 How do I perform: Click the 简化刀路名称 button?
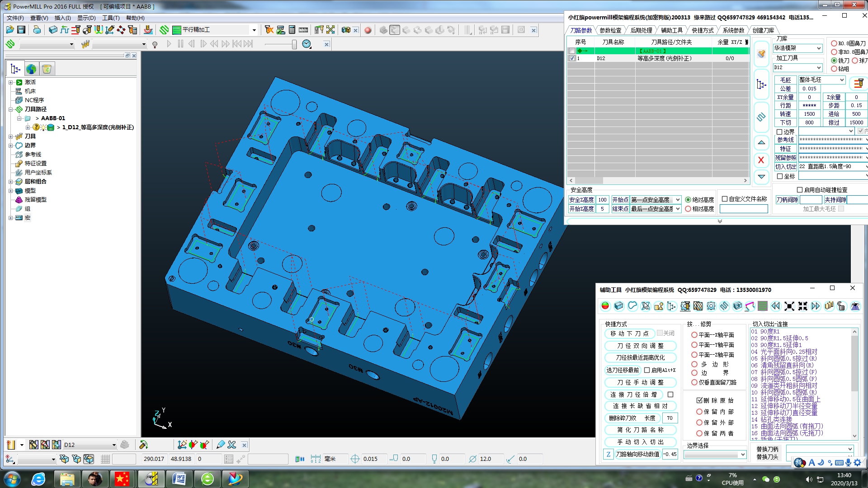click(x=640, y=430)
